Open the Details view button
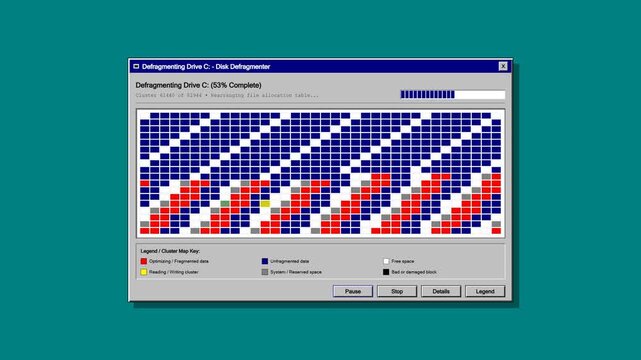The height and width of the screenshot is (360, 641). [x=441, y=291]
